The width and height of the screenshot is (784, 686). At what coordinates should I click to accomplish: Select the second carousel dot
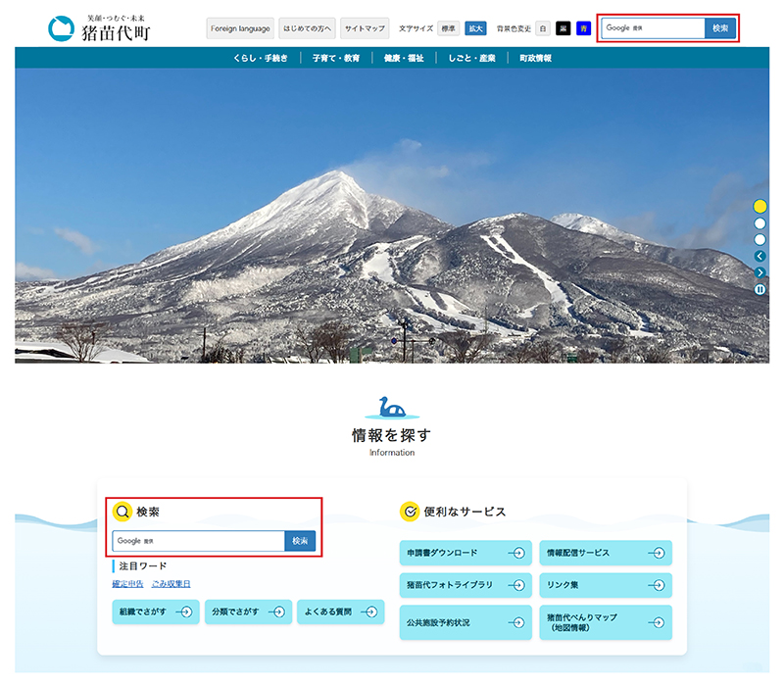click(x=760, y=224)
